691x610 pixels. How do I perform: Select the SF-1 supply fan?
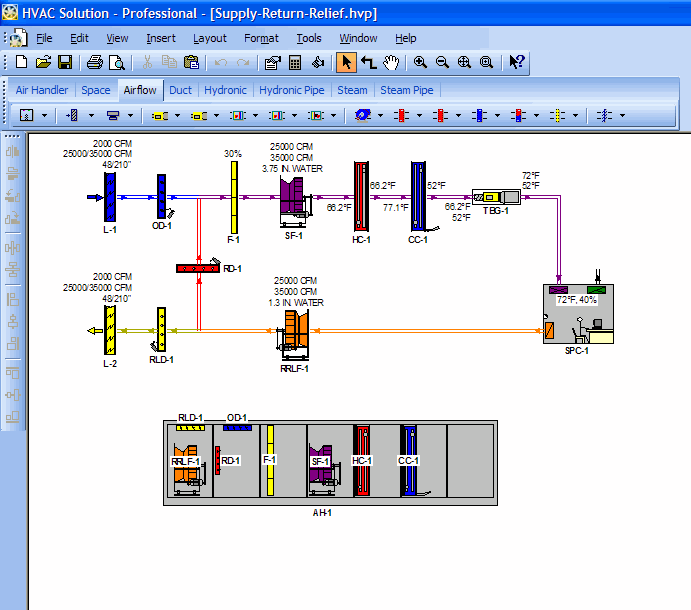coord(295,202)
